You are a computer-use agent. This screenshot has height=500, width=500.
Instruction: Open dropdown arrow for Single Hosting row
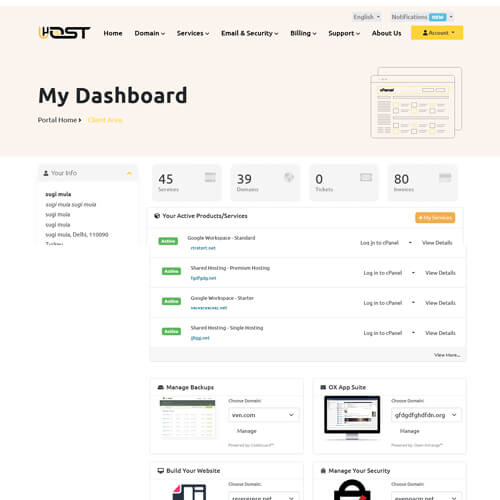pos(413,333)
